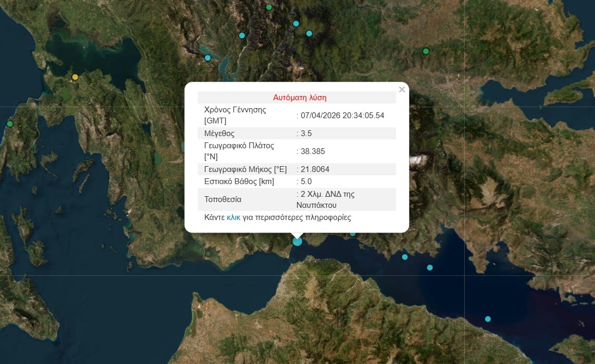The width and height of the screenshot is (595, 364).
Task: Click the green earthquake marker in the upper right
Action: pyautogui.click(x=425, y=51)
